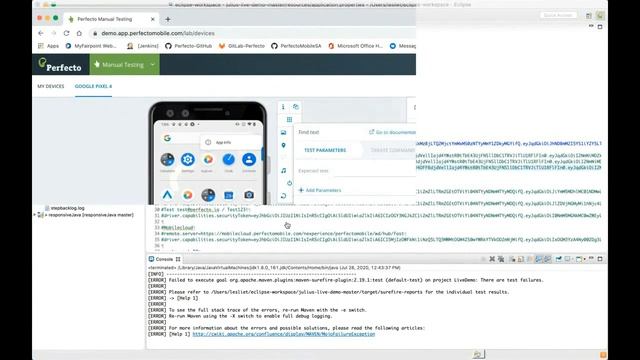The image size is (640, 360).
Task: Open the Open Console dropdown arrow
Action: point(584,259)
